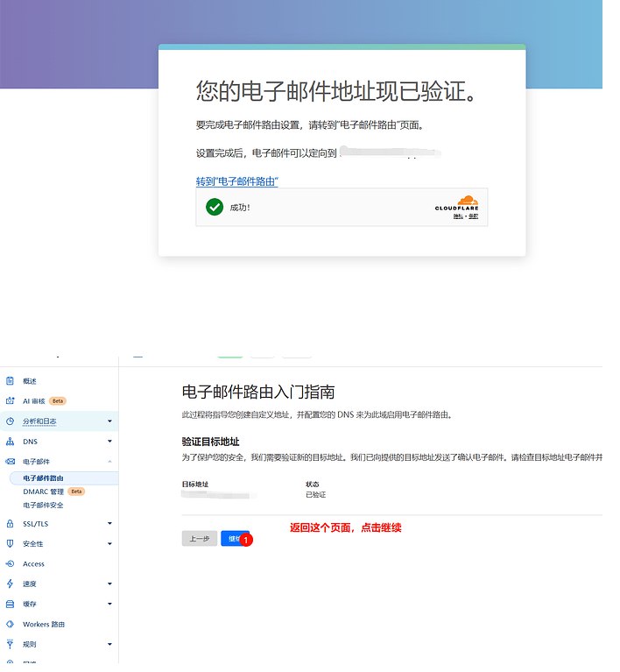Expand the 安全性 dropdown arrow
Screen dimensions: 620x672
(x=109, y=543)
